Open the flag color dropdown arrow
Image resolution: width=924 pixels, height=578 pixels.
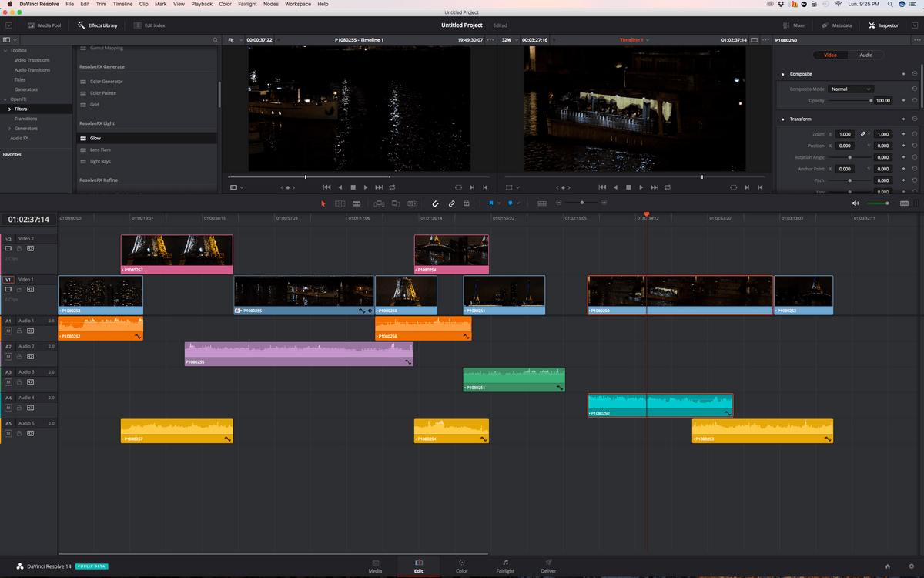coord(498,203)
